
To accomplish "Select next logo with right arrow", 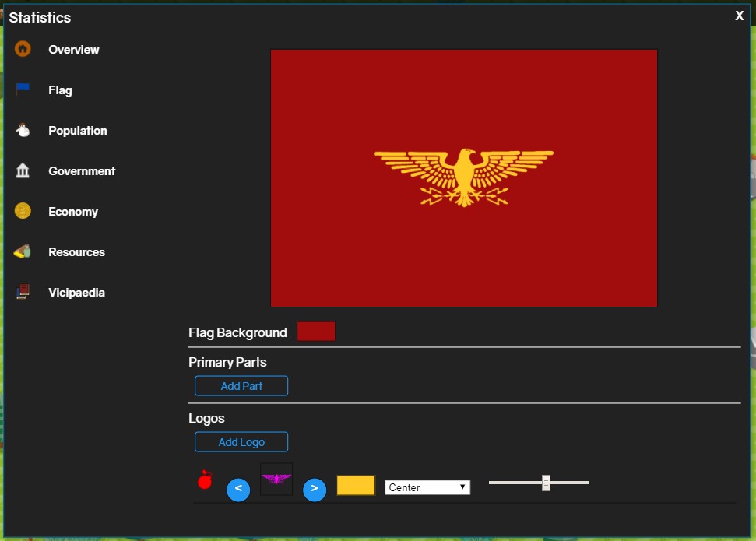I will click(315, 490).
